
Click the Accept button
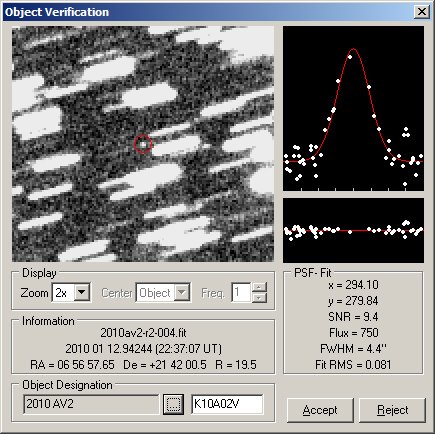pos(320,410)
